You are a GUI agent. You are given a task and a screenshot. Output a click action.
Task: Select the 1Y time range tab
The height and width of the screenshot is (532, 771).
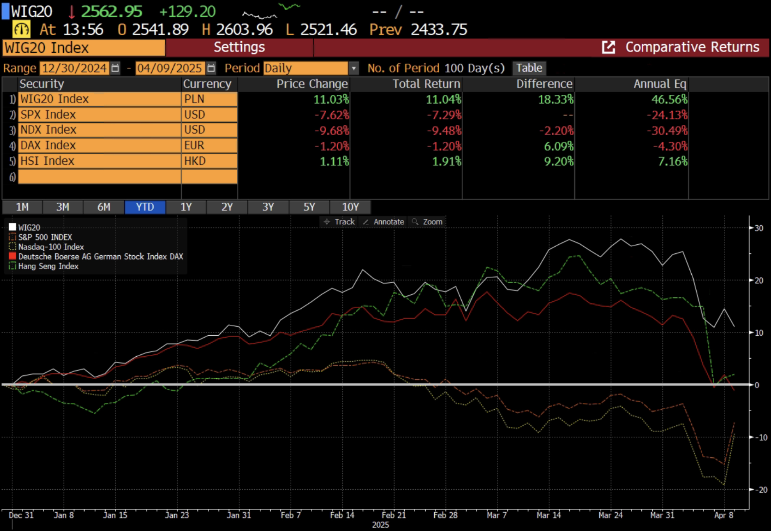tap(186, 207)
